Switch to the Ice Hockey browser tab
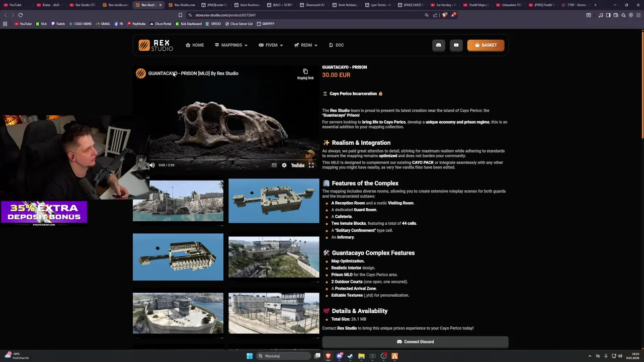The height and width of the screenshot is (362, 644). click(x=443, y=5)
